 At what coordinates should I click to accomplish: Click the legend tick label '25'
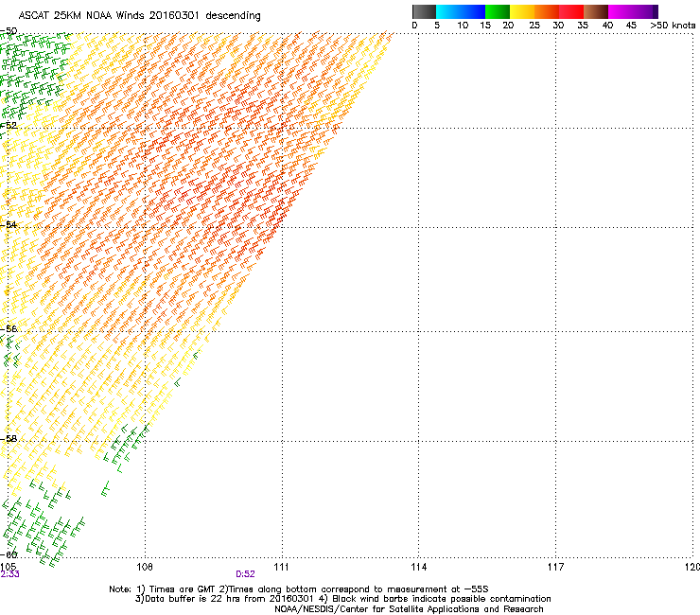534,26
